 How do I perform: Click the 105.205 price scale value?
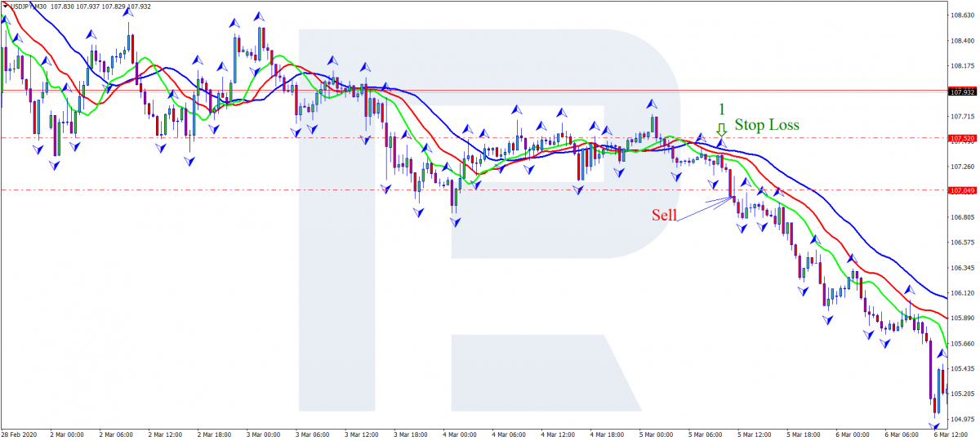pos(964,394)
